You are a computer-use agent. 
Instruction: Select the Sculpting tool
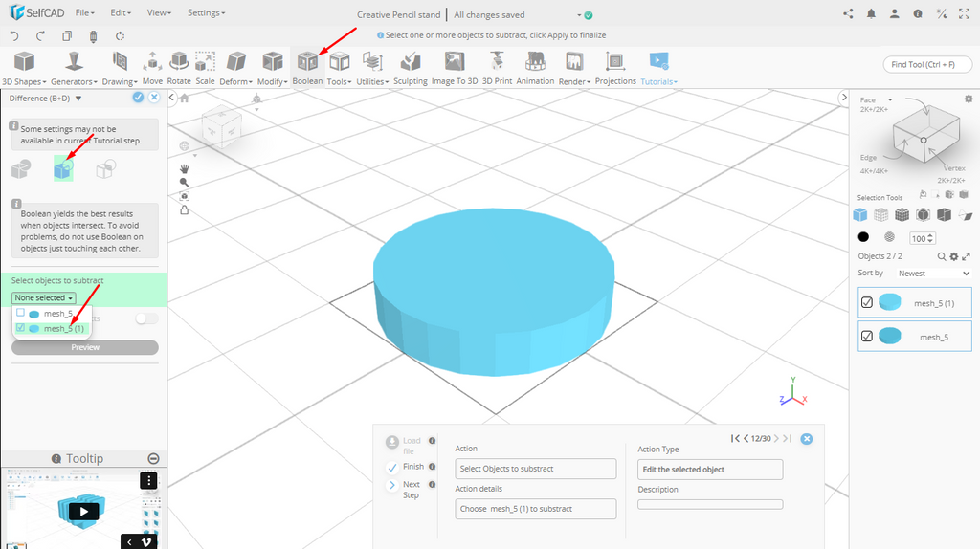pos(411,69)
